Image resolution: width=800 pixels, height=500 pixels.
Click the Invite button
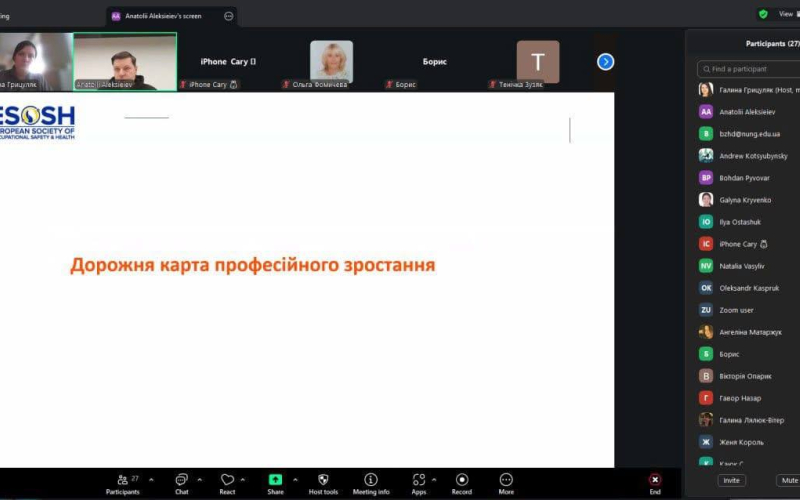coord(732,481)
